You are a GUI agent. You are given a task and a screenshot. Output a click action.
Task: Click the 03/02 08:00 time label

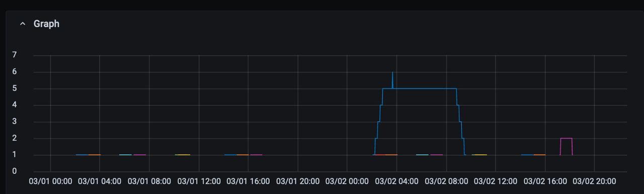(446, 181)
